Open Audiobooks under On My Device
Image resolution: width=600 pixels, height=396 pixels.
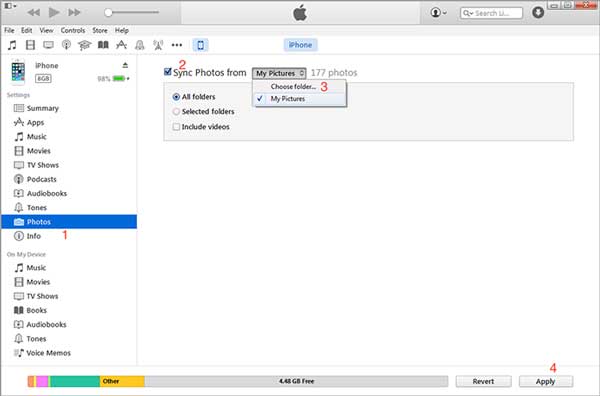pos(69,324)
